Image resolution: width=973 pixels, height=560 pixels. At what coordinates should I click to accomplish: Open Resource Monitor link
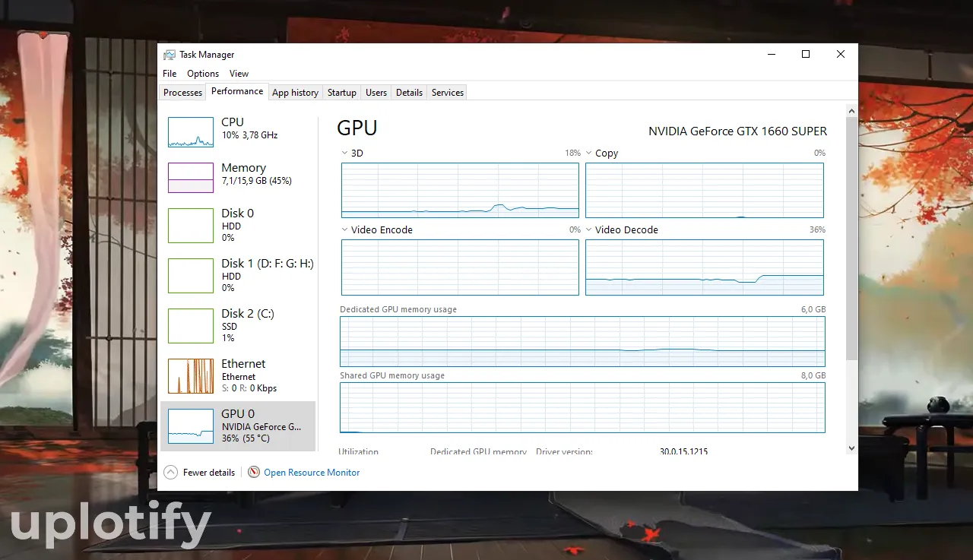pyautogui.click(x=312, y=473)
